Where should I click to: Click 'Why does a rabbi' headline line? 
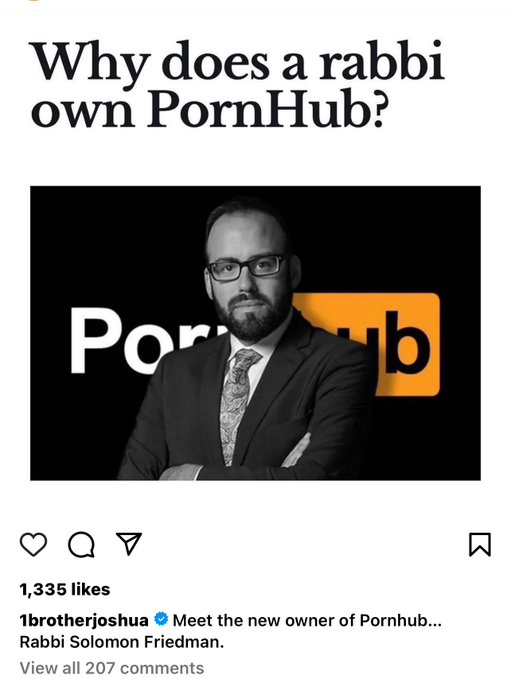tap(238, 66)
